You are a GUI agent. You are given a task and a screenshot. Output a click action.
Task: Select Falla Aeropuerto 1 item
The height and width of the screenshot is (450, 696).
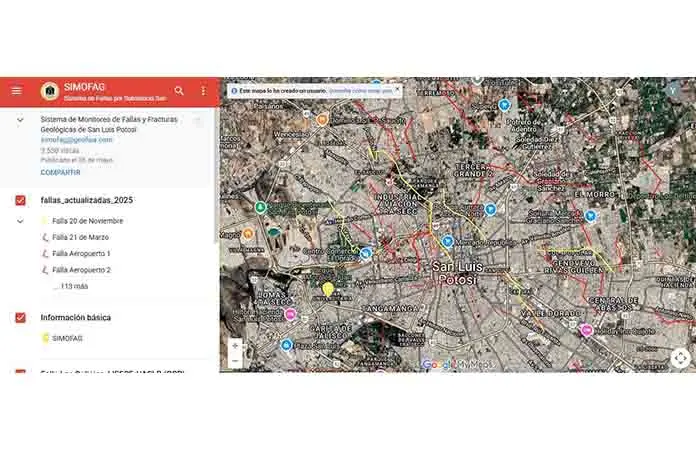click(81, 254)
